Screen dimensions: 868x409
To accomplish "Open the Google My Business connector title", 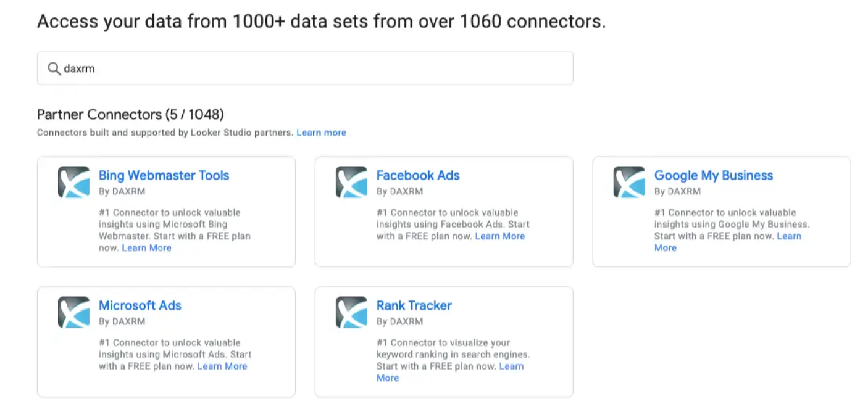I will 714,175.
